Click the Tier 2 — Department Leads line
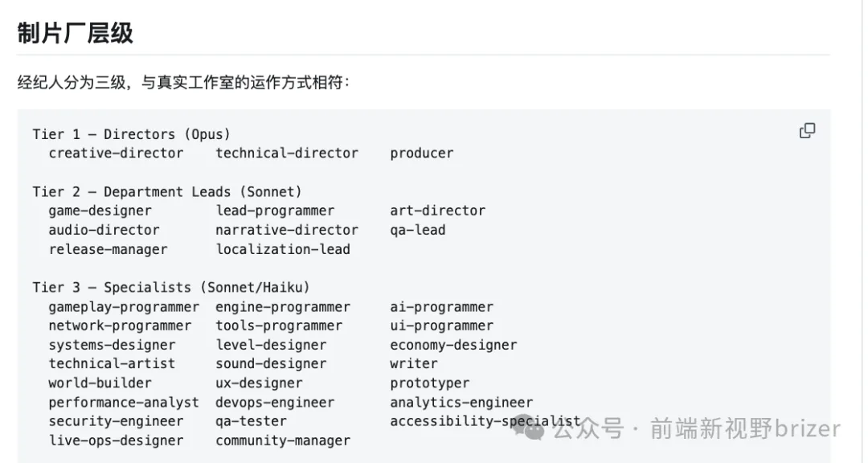The image size is (868, 463). (167, 191)
